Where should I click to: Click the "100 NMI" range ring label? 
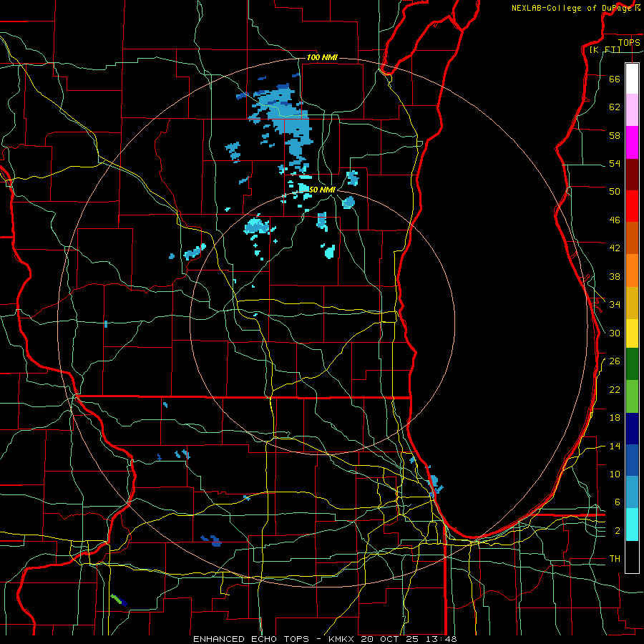click(x=322, y=57)
